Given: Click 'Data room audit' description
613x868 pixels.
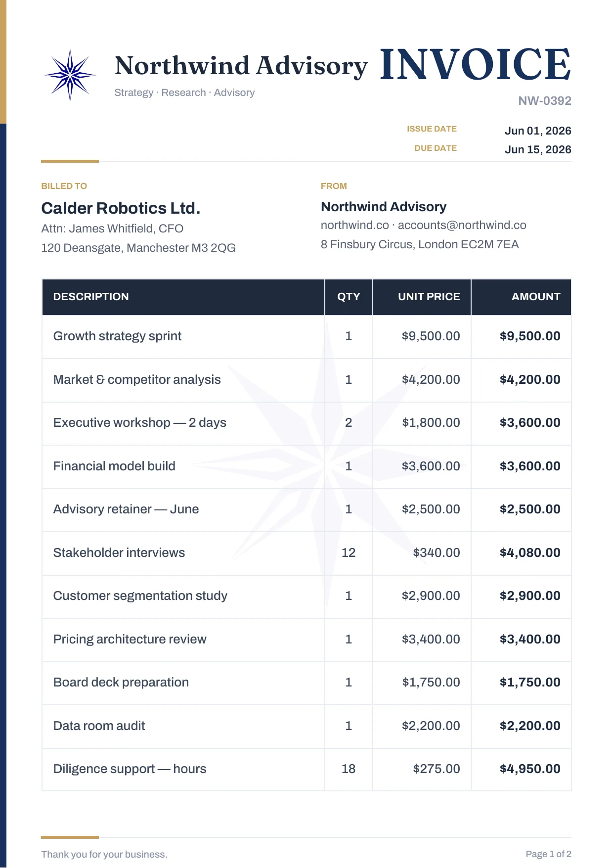Looking at the screenshot, I should (99, 726).
